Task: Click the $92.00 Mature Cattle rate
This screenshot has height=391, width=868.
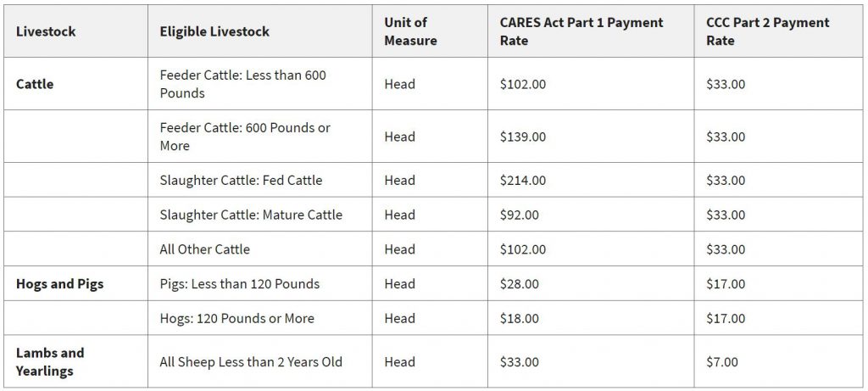Action: 519,215
